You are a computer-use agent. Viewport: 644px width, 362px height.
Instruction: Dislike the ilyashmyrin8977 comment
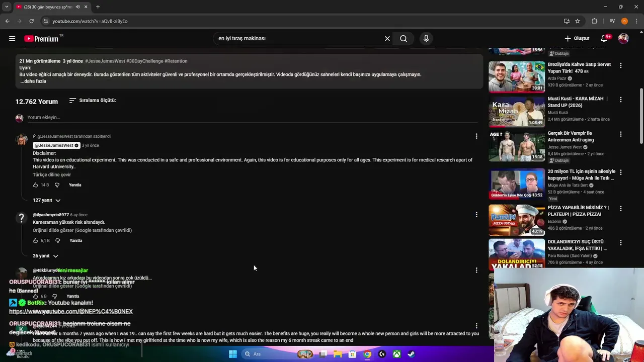pyautogui.click(x=57, y=241)
